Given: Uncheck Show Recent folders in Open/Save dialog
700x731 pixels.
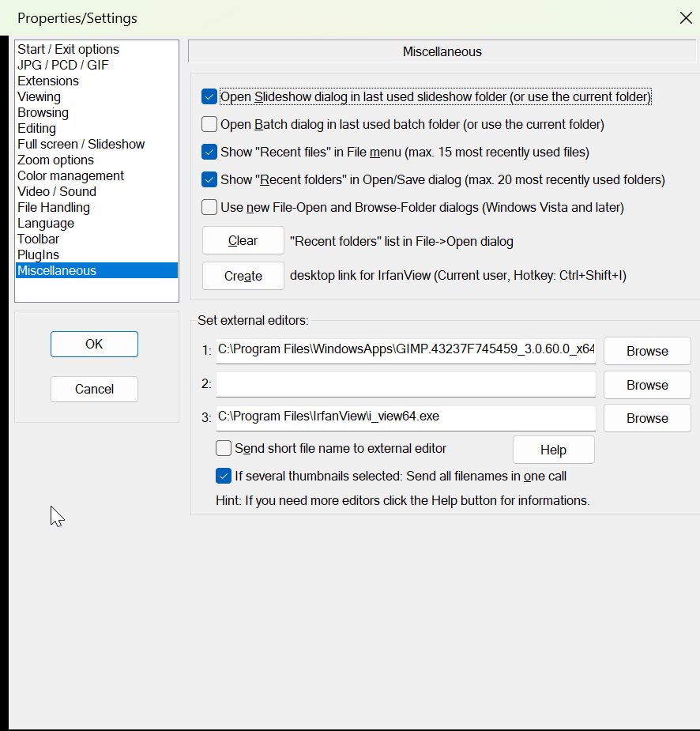Looking at the screenshot, I should 209,180.
